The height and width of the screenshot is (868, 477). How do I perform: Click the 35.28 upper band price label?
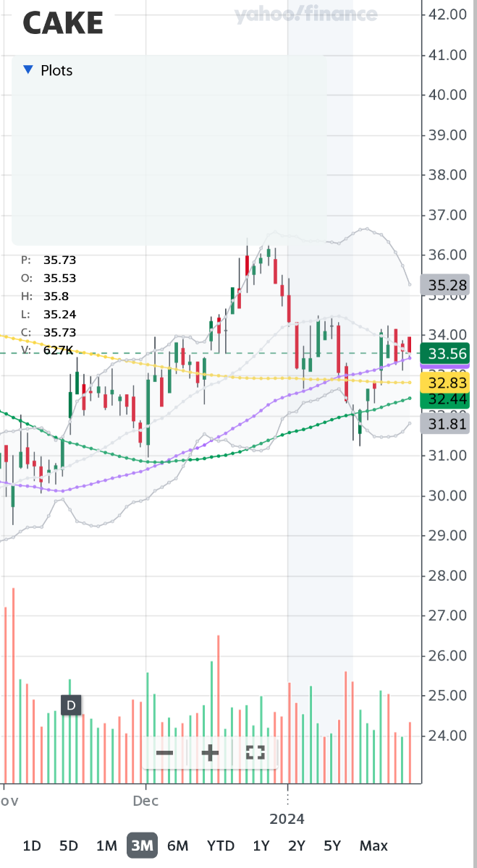[x=447, y=285]
